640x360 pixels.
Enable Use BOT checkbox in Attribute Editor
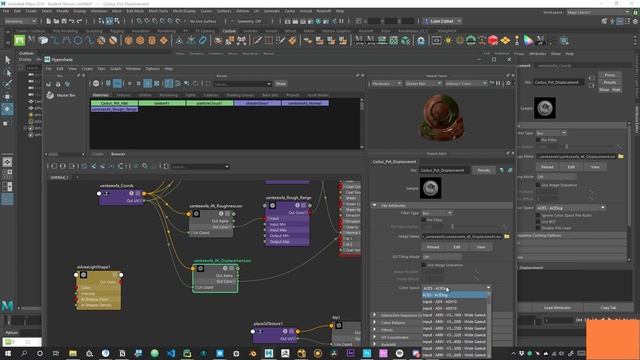pyautogui.click(x=538, y=222)
